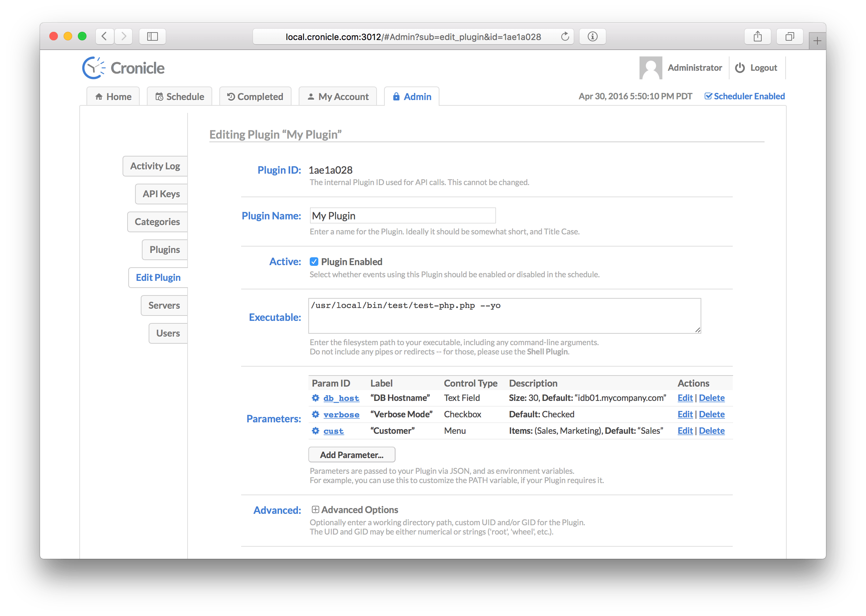Screen dimensions: 866x616
Task: Toggle the Scheduler Enabled checkbox
Action: coord(708,96)
